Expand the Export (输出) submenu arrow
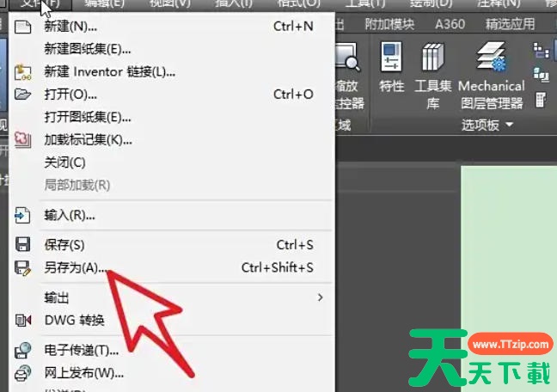 [x=320, y=297]
